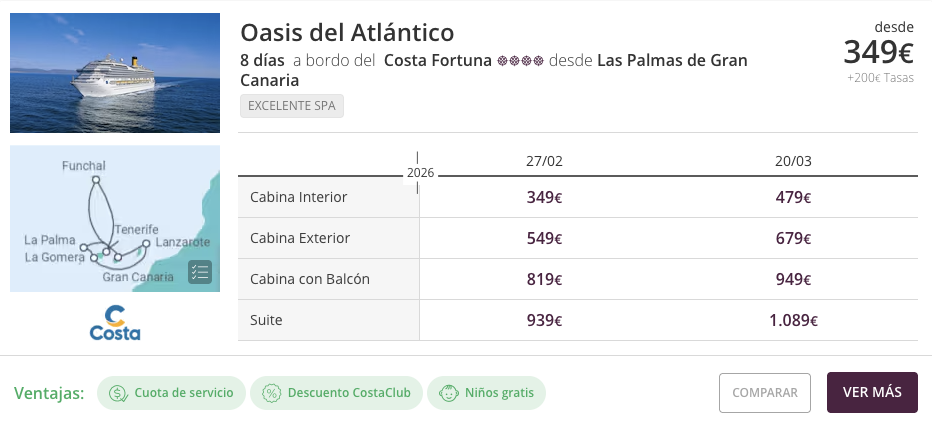
Task: Select the 20/03 departure date column
Action: point(793,161)
